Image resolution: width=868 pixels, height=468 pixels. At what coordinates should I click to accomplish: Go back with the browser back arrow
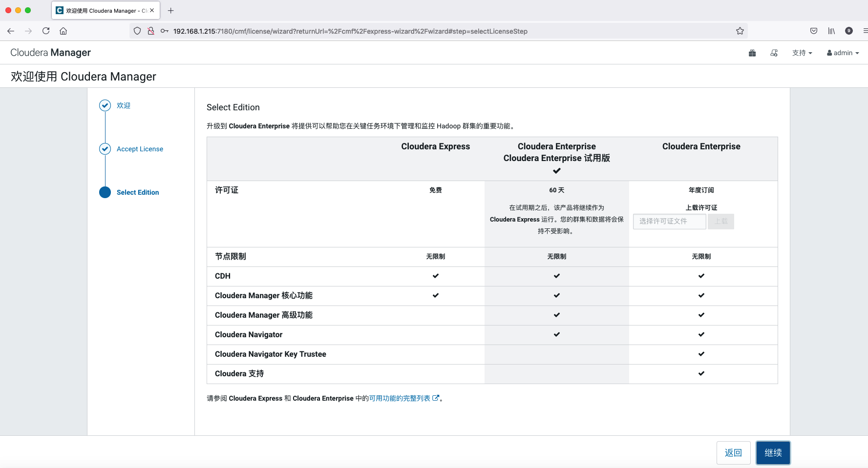click(11, 31)
